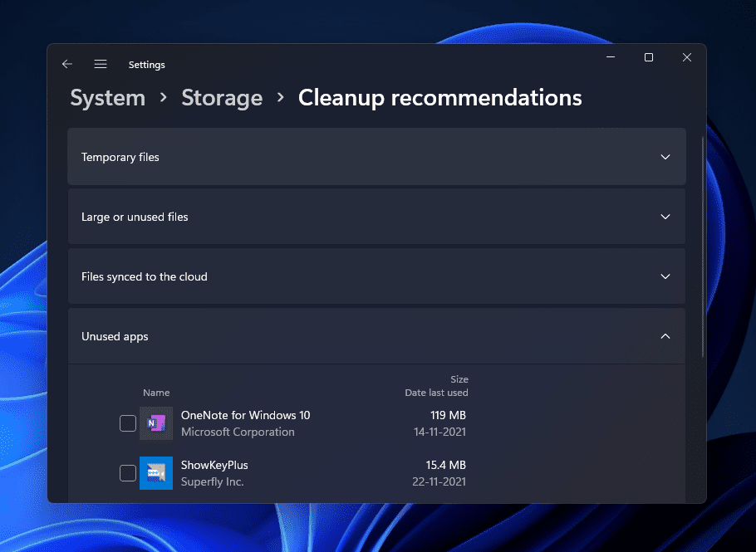756x552 pixels.
Task: Tick the ShowKeyPlus checkbox
Action: (128, 473)
